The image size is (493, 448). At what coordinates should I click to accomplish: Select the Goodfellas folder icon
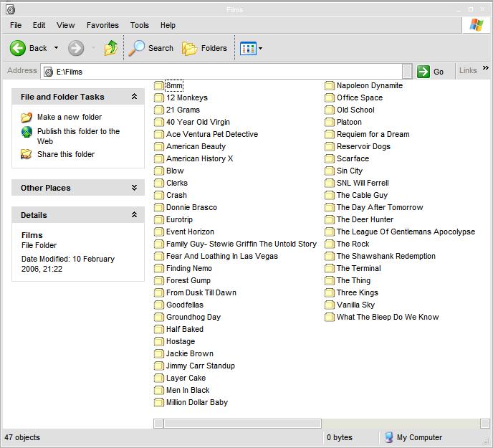(x=159, y=305)
